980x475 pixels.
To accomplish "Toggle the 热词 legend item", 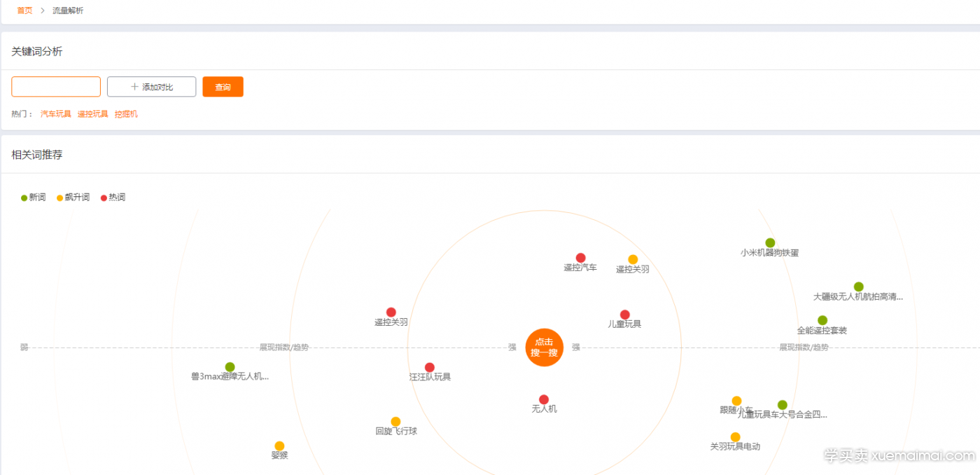I will (113, 198).
